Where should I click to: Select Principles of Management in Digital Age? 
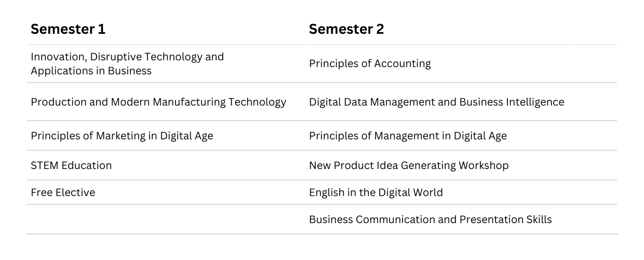pos(408,136)
